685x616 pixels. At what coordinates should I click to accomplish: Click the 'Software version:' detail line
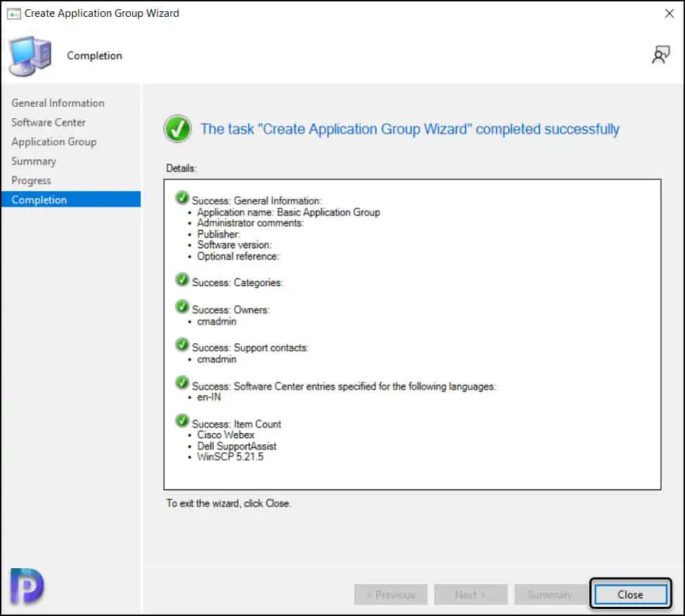(234, 245)
